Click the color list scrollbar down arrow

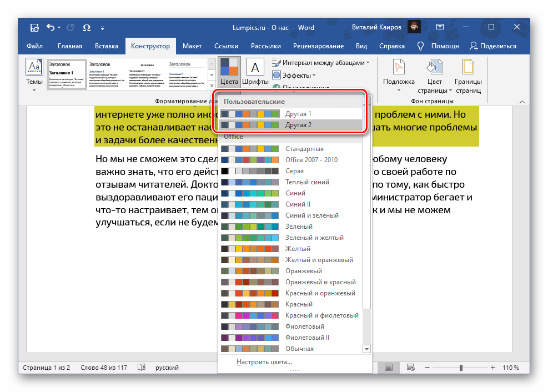coord(366,349)
